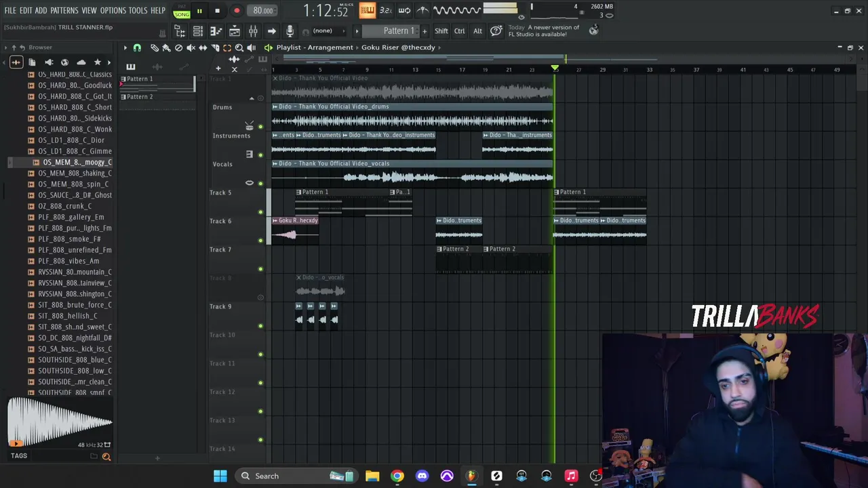Toggle playlist snap magnet icon

pos(137,47)
